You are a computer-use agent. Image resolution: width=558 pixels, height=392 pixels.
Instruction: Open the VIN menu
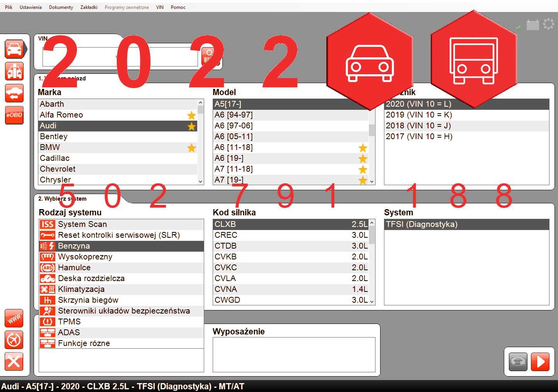[x=160, y=7]
